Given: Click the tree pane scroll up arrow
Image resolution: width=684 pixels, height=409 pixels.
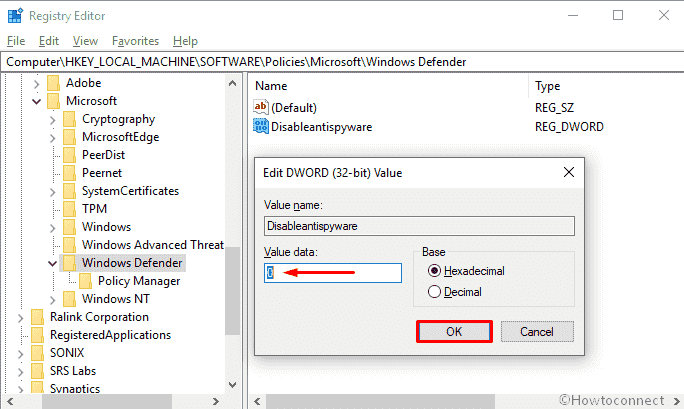Looking at the screenshot, I should click(x=233, y=83).
